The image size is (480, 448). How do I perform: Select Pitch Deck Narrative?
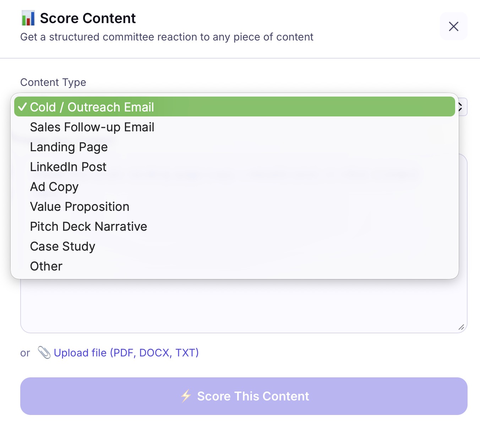(x=88, y=226)
